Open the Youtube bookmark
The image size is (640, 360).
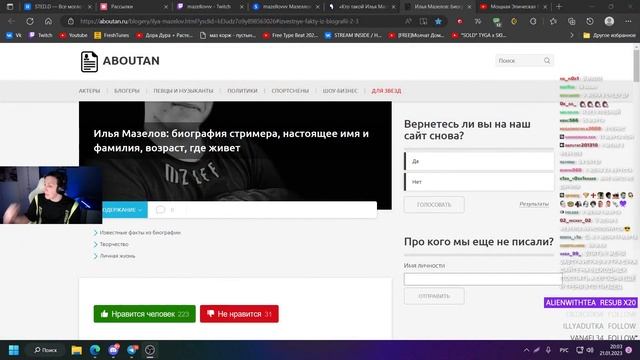pos(73,36)
